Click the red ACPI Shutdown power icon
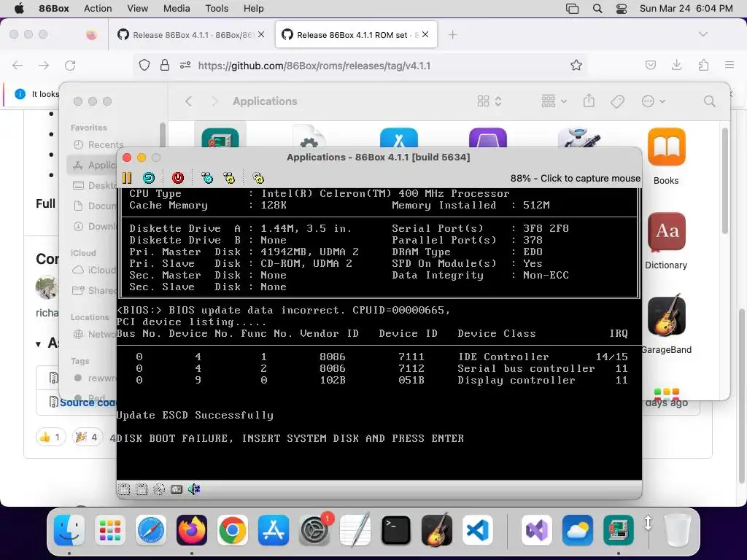The height and width of the screenshot is (560, 747). coord(178,178)
